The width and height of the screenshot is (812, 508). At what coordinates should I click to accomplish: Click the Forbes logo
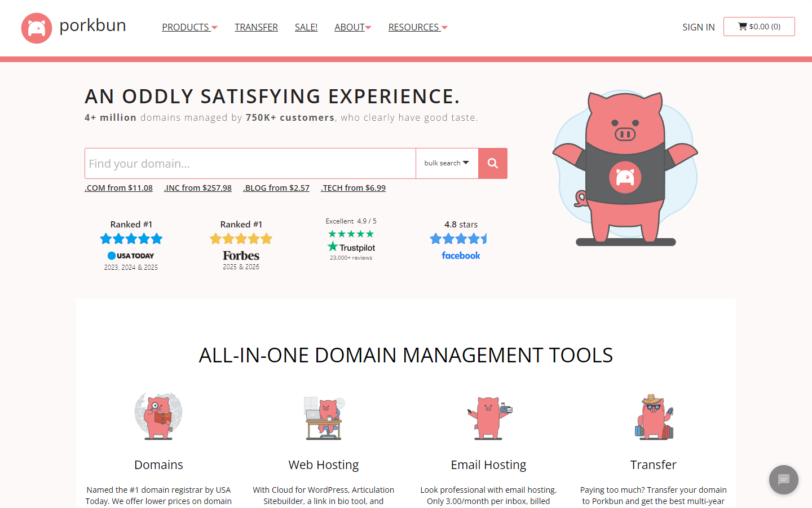pyautogui.click(x=241, y=256)
